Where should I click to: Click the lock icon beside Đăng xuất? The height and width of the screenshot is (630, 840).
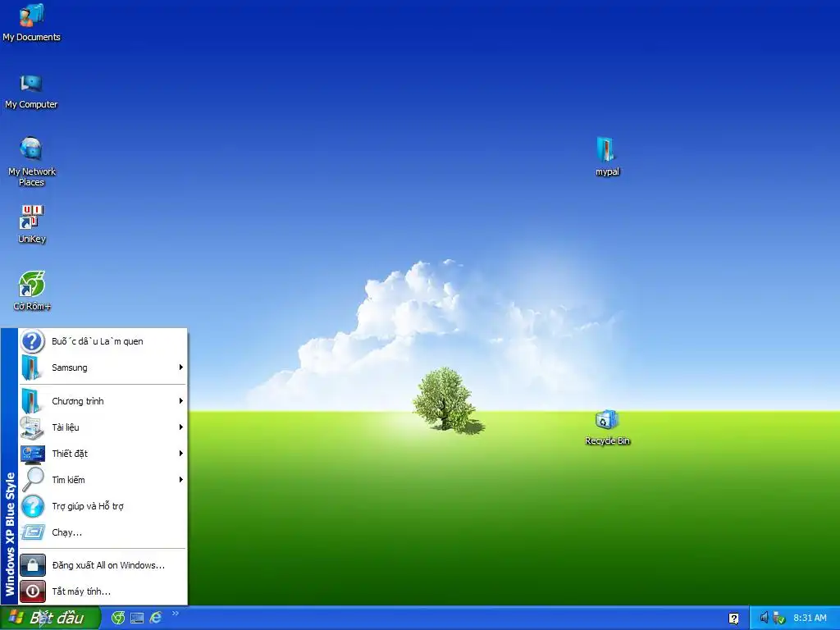33,565
